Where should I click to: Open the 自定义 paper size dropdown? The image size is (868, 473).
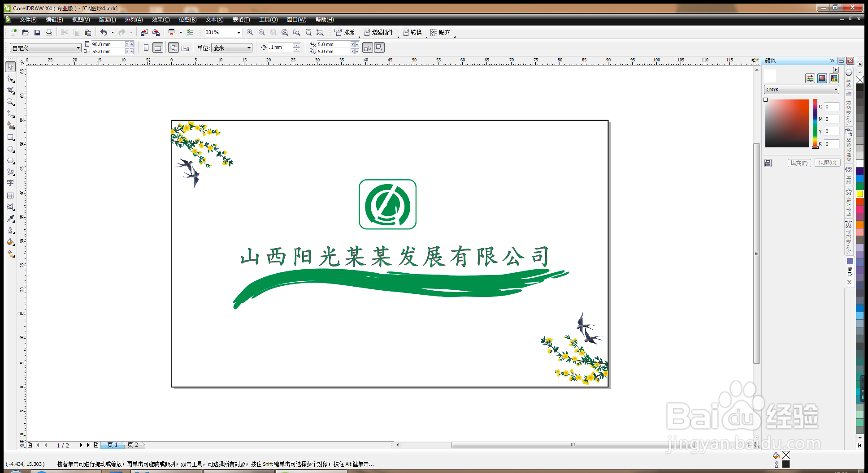pyautogui.click(x=78, y=48)
